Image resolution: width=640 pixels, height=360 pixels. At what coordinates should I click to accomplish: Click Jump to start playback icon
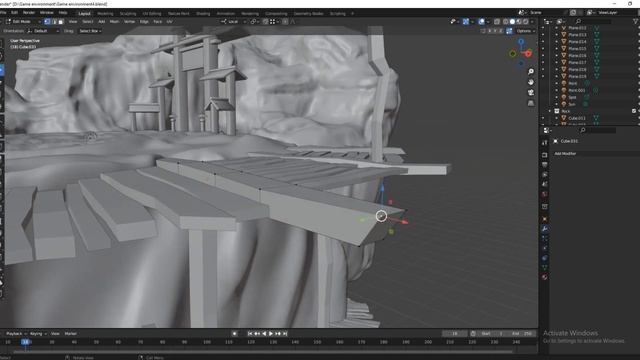(250, 333)
